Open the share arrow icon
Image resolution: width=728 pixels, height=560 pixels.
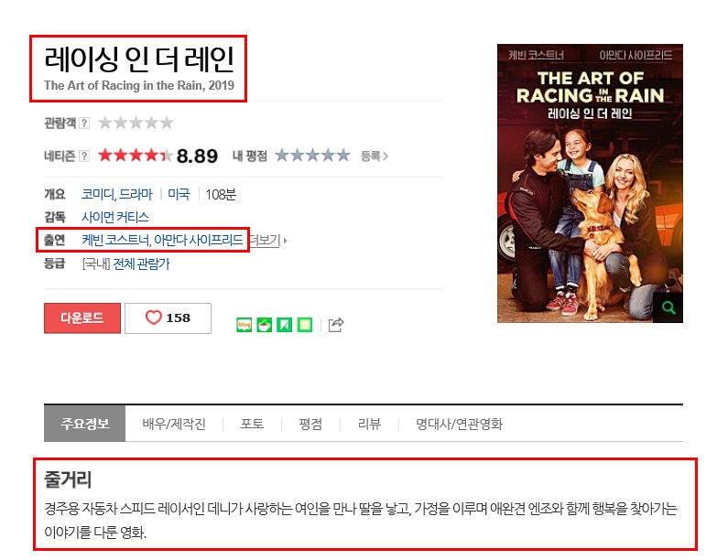[336, 325]
